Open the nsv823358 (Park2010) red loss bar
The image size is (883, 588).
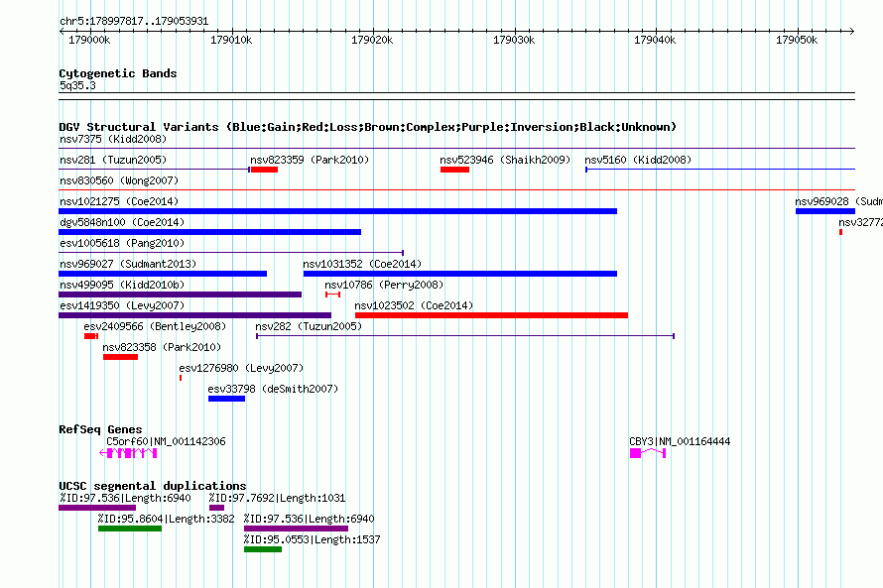click(120, 357)
